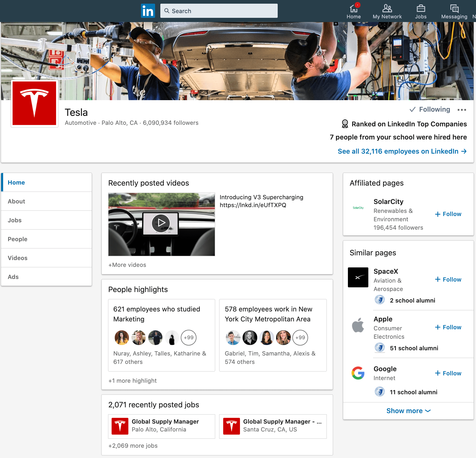Expand the +1 more highlight link
Viewport: 476px width, 458px height.
(132, 381)
